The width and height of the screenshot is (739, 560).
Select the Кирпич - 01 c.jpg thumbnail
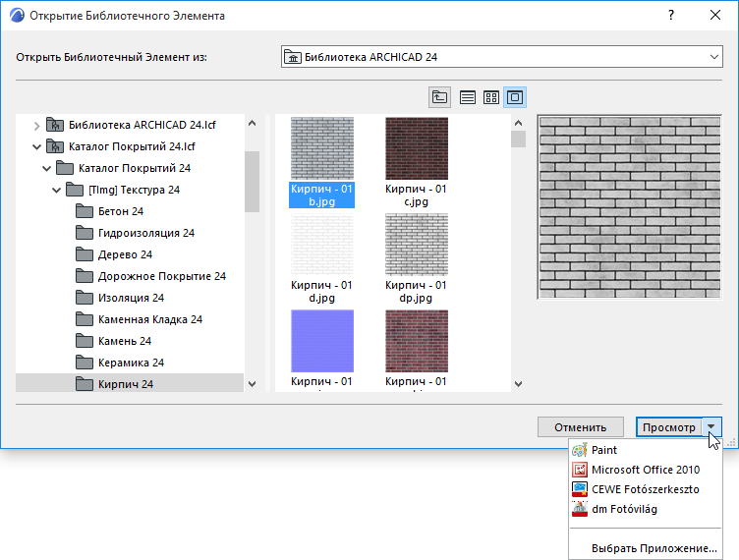tap(416, 148)
